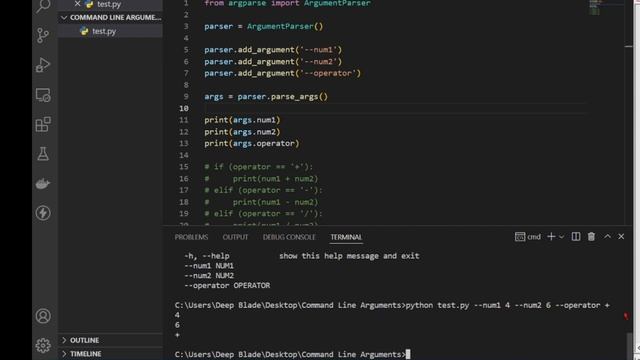Maximize the panel with up chevron
Image resolution: width=640 pixels, height=360 pixels.
click(607, 236)
